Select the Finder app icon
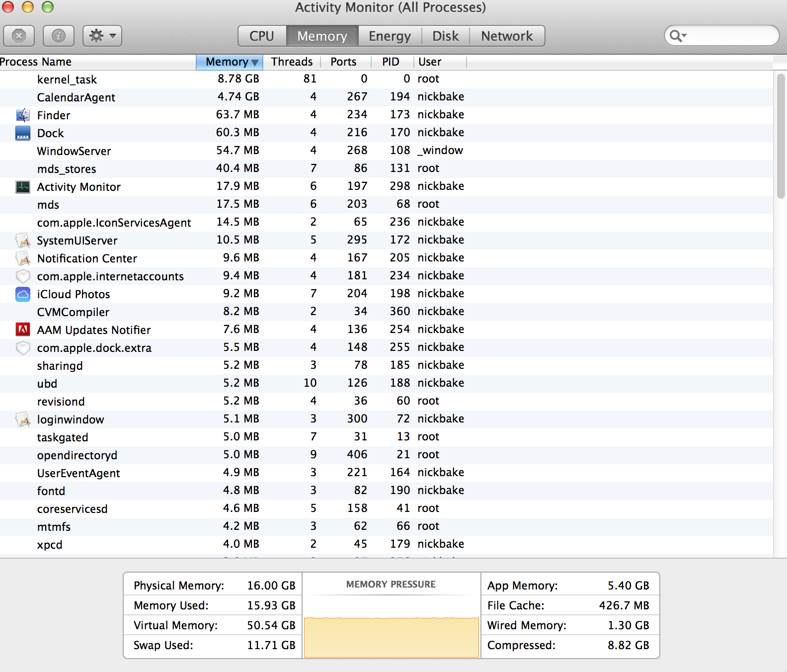This screenshot has width=787, height=672. click(x=23, y=115)
